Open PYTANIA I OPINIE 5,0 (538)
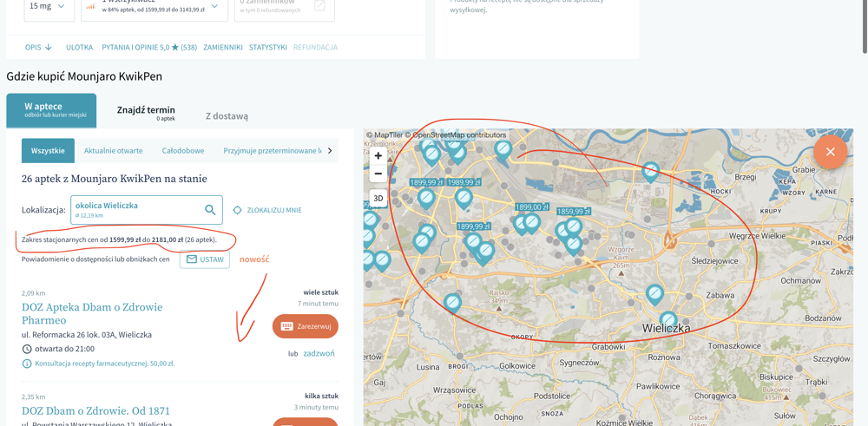Image resolution: width=868 pixels, height=426 pixels. [x=149, y=48]
